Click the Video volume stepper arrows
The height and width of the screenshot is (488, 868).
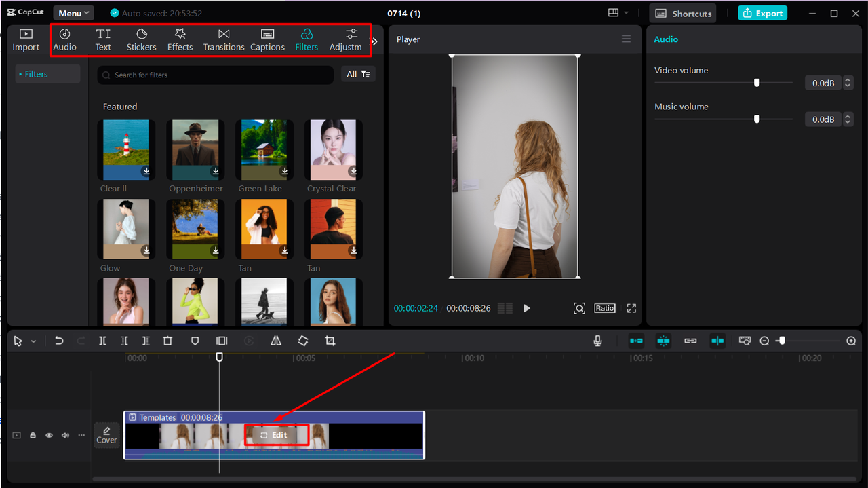(x=848, y=83)
